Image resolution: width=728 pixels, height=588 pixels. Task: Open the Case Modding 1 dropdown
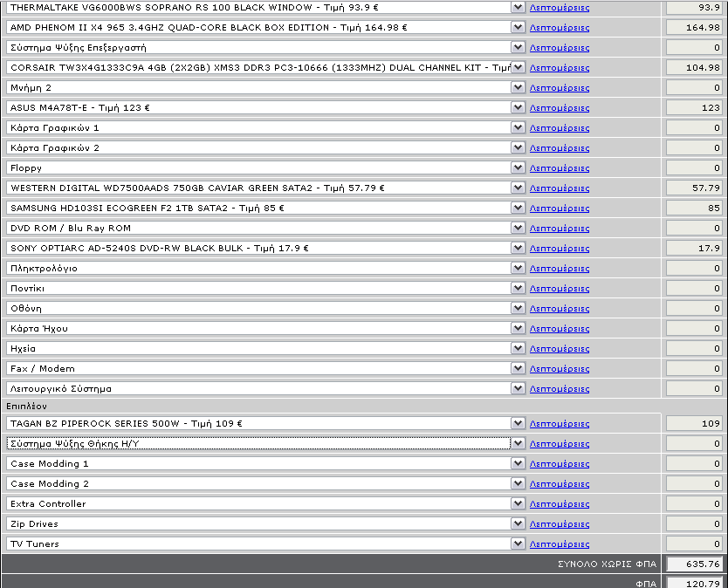click(x=265, y=463)
